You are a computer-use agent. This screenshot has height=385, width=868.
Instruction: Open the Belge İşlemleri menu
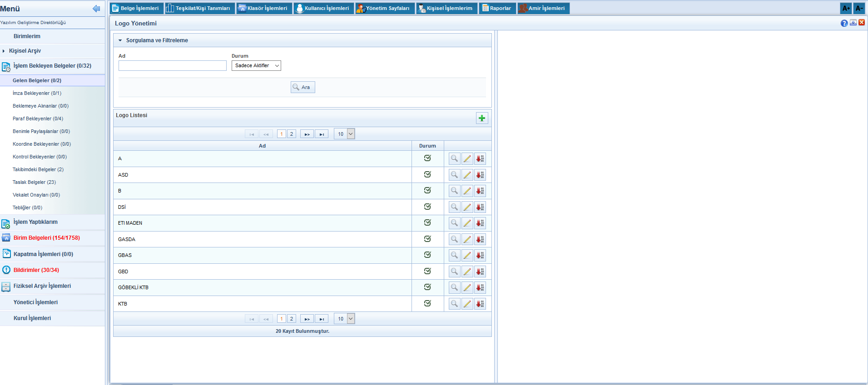coord(135,8)
